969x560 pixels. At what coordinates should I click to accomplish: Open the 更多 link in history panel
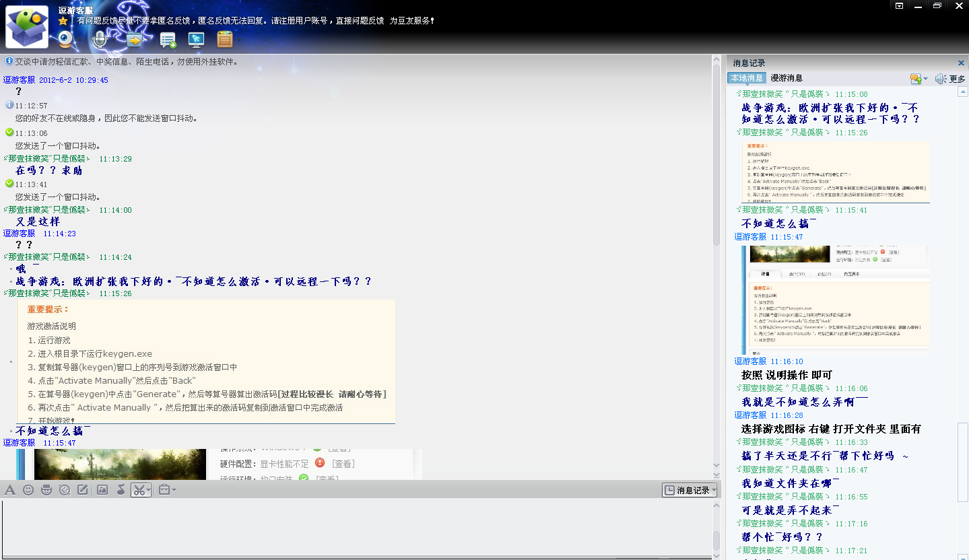(957, 79)
